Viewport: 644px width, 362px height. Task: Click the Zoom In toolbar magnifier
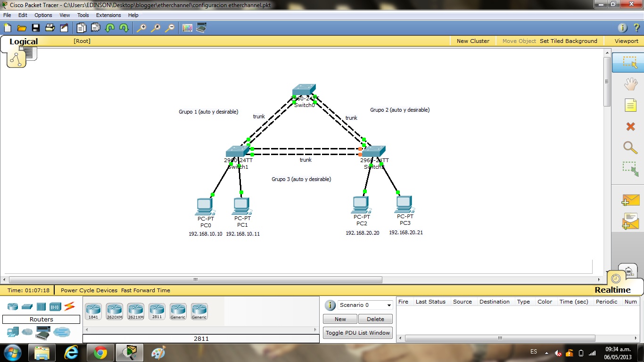[x=141, y=28]
